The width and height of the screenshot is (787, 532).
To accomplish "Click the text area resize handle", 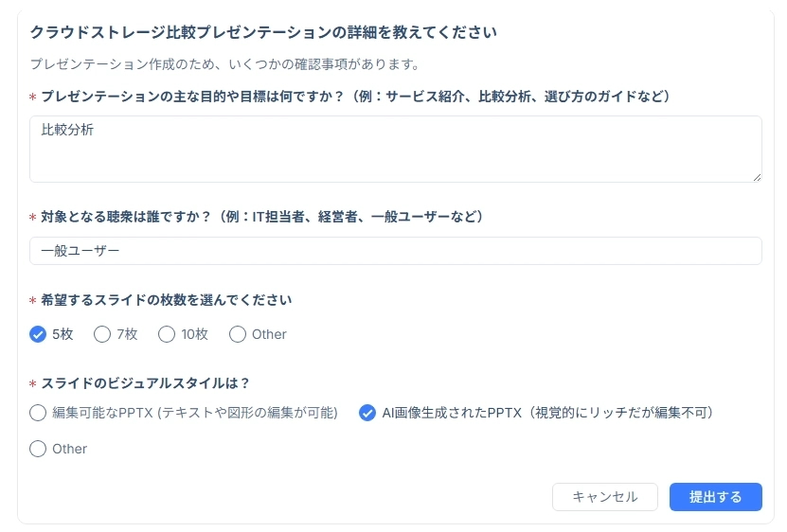I will (757, 177).
